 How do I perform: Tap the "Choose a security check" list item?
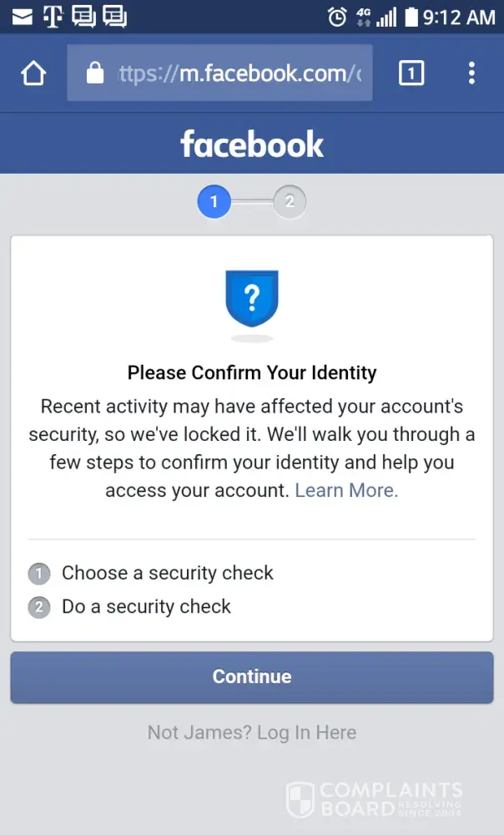[x=167, y=573]
